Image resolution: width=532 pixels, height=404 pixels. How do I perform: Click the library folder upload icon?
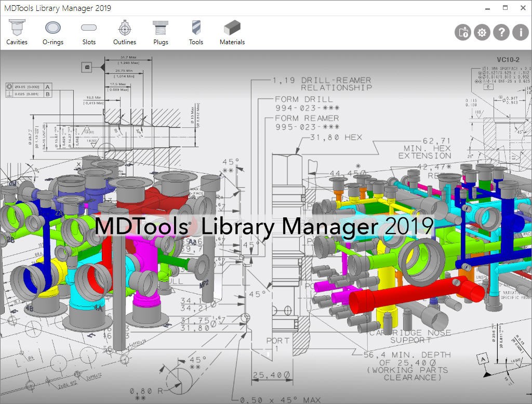point(462,33)
